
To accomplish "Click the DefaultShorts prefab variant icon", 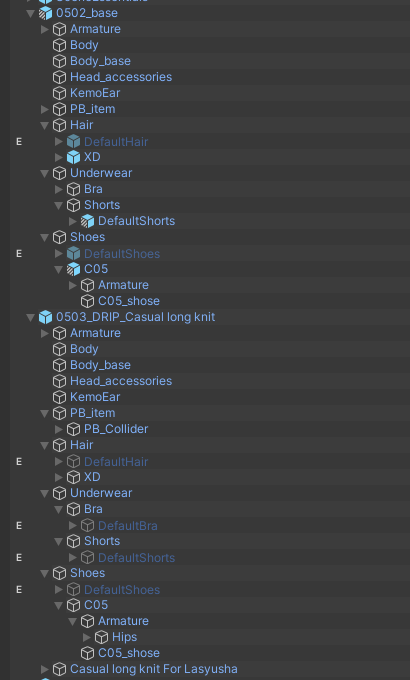I will 87,221.
